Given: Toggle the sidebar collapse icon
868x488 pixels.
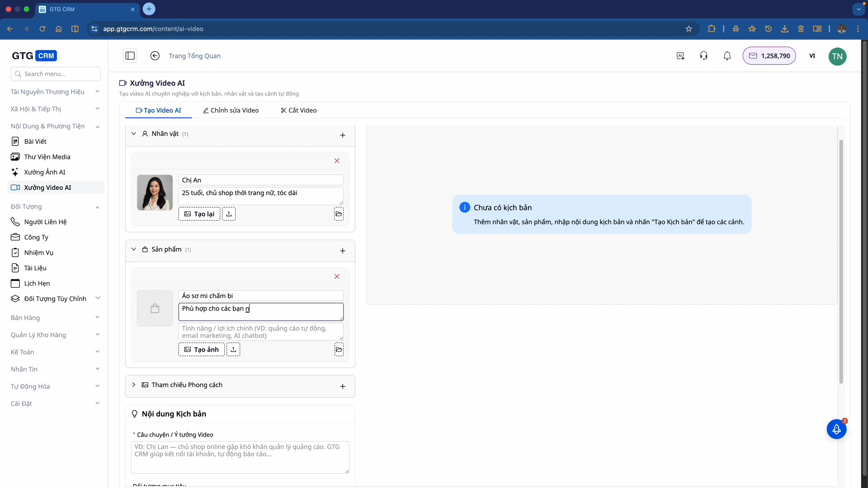Looking at the screenshot, I should pyautogui.click(x=130, y=56).
